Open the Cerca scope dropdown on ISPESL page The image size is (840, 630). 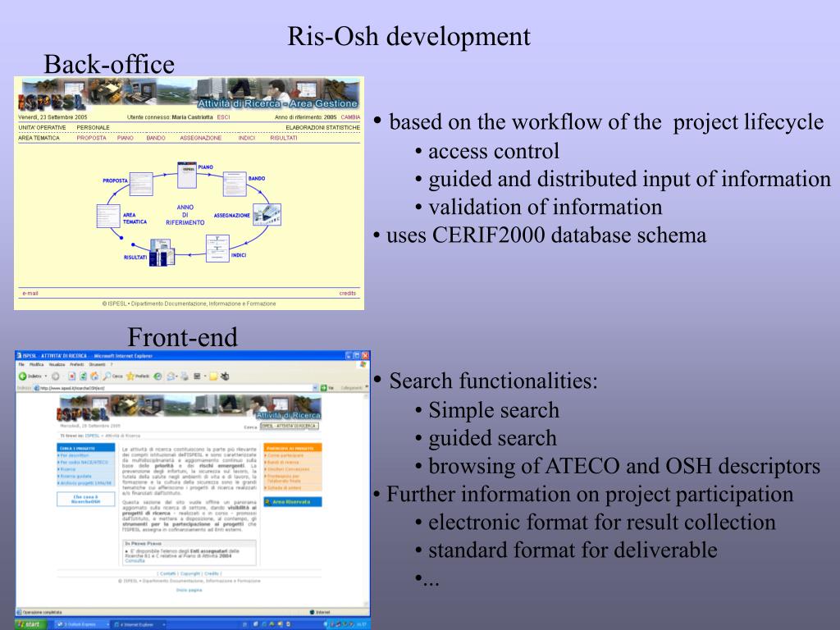point(290,427)
